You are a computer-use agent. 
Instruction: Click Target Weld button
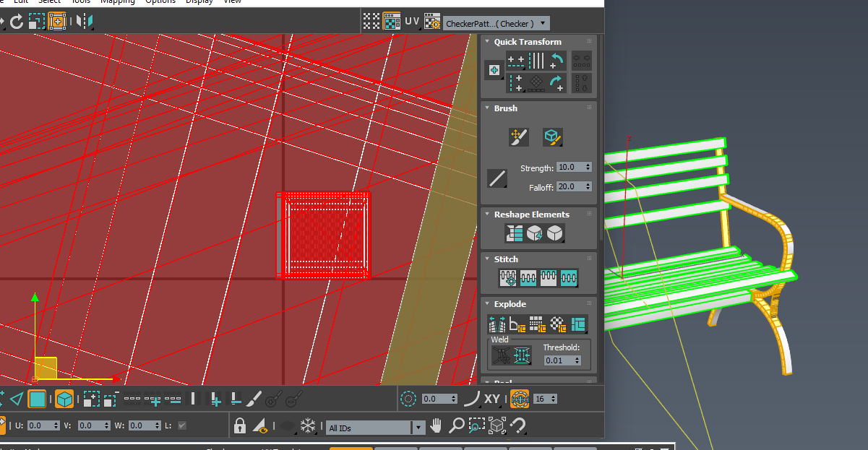coord(502,355)
